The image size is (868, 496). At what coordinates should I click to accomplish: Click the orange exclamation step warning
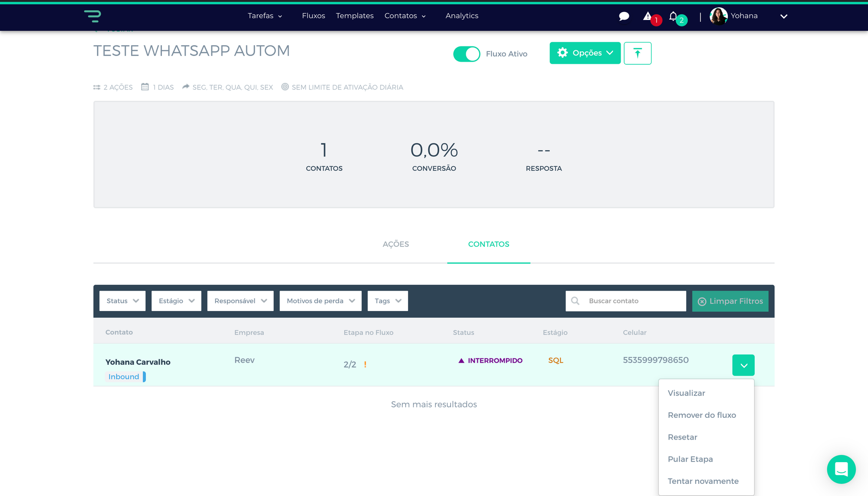tap(365, 364)
